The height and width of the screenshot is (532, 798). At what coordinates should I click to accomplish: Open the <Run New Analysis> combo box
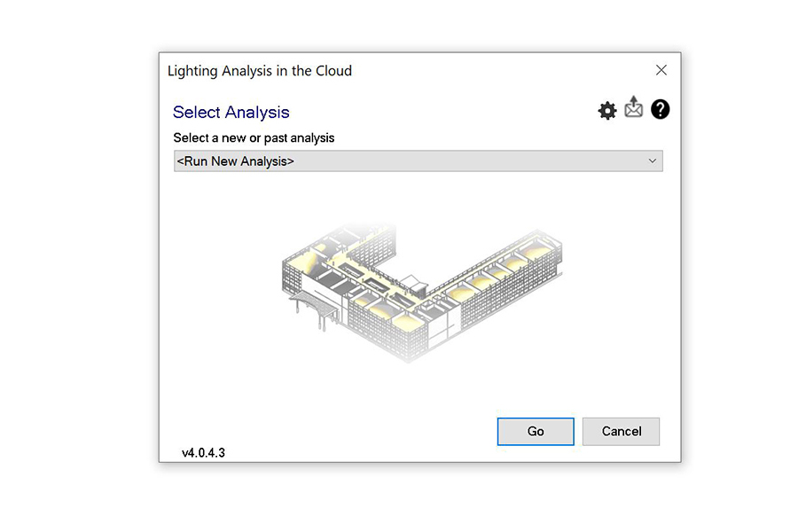click(418, 161)
